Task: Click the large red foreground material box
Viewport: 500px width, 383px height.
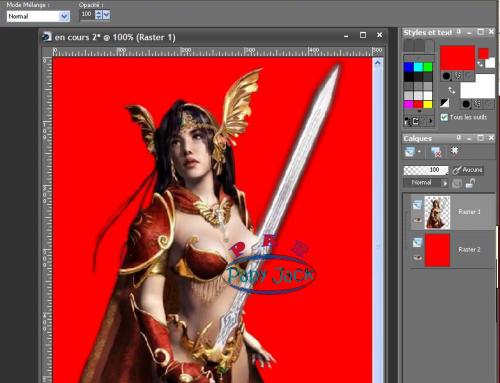Action: click(x=457, y=58)
